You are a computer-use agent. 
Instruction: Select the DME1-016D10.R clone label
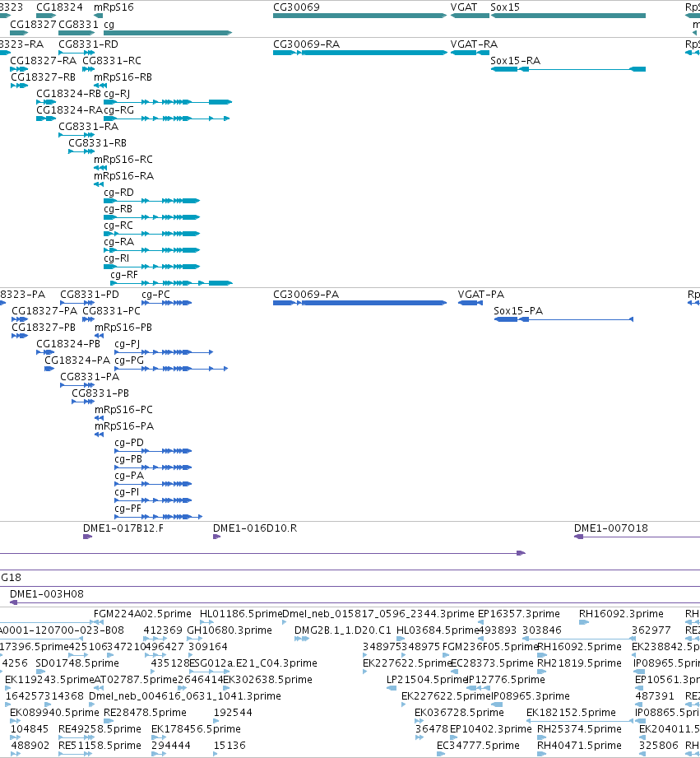255,528
